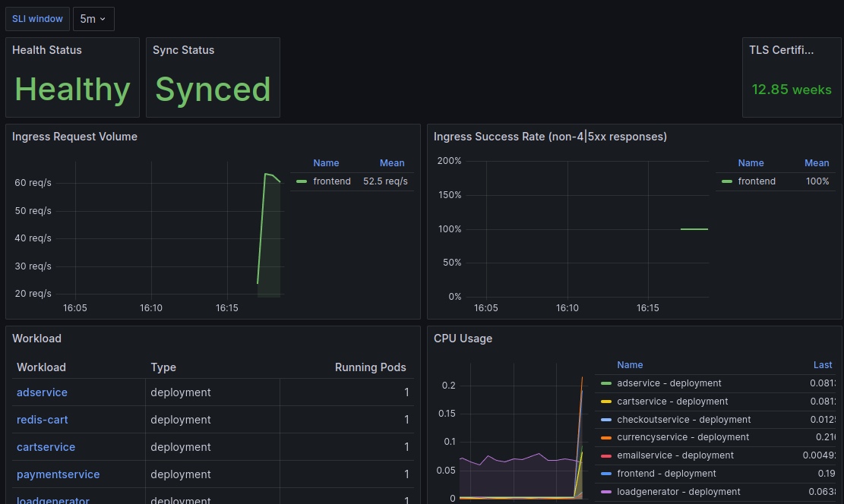Screen dimensions: 844x504
Task: Click the paymentservice workload link
Action: 58,474
